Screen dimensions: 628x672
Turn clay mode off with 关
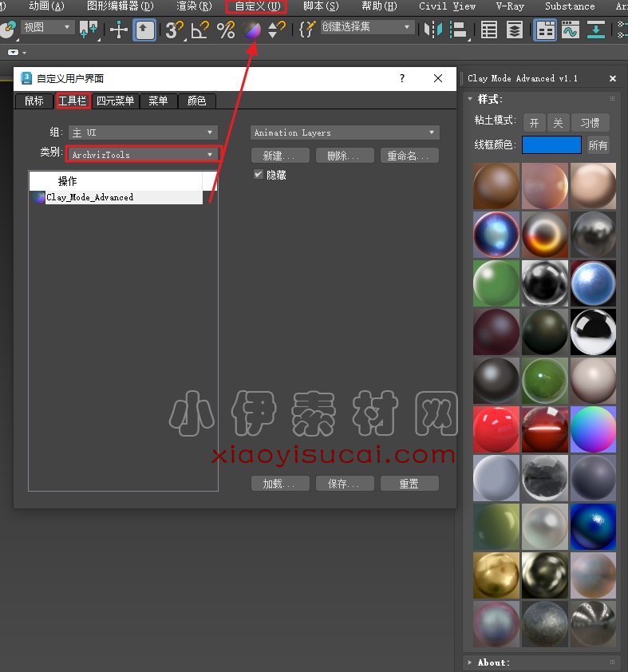pyautogui.click(x=558, y=122)
